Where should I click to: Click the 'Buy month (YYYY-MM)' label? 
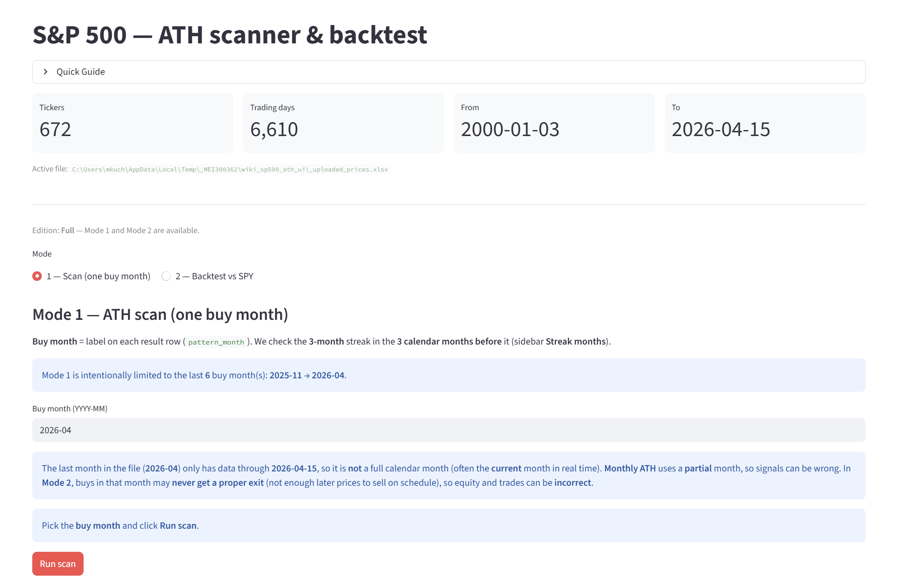(x=70, y=409)
